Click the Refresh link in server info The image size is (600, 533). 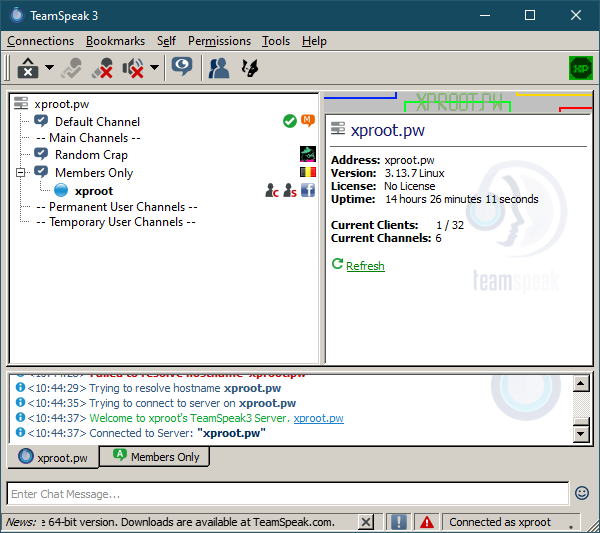coord(365,266)
